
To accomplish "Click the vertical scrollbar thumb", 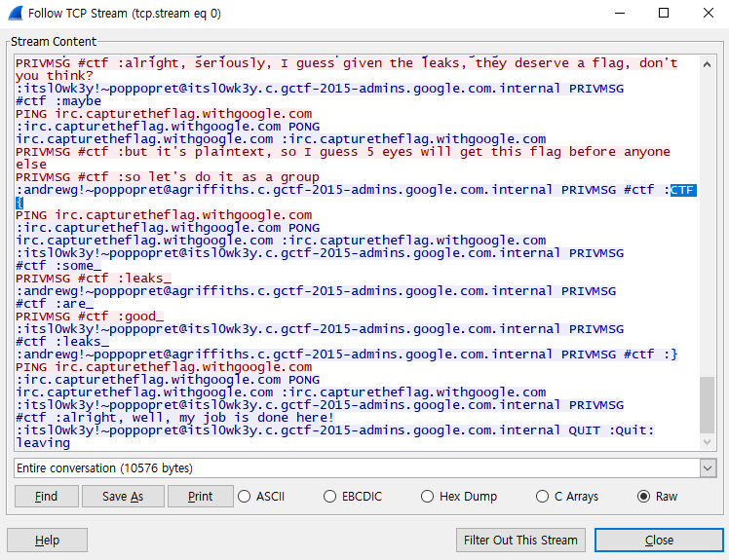I will 707,405.
